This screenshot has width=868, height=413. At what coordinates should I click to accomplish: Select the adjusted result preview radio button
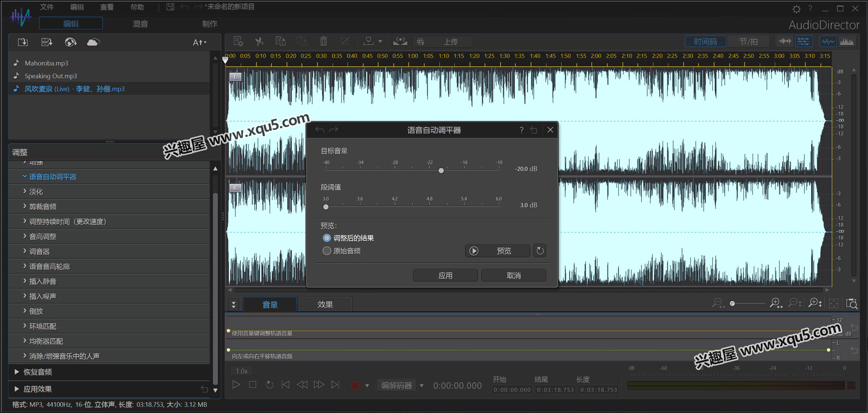click(x=327, y=238)
